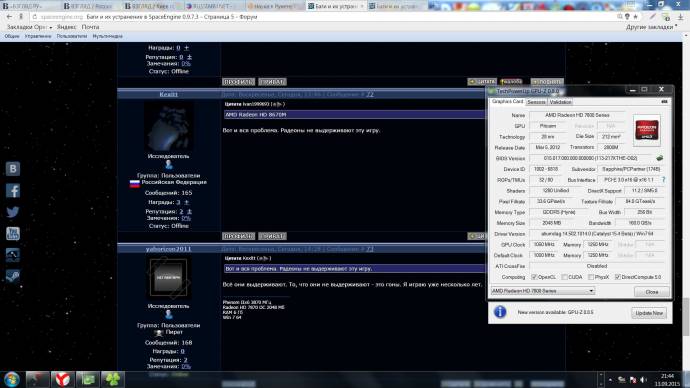Show hidden system tray icons arrow
The height and width of the screenshot is (388, 690).
point(610,380)
